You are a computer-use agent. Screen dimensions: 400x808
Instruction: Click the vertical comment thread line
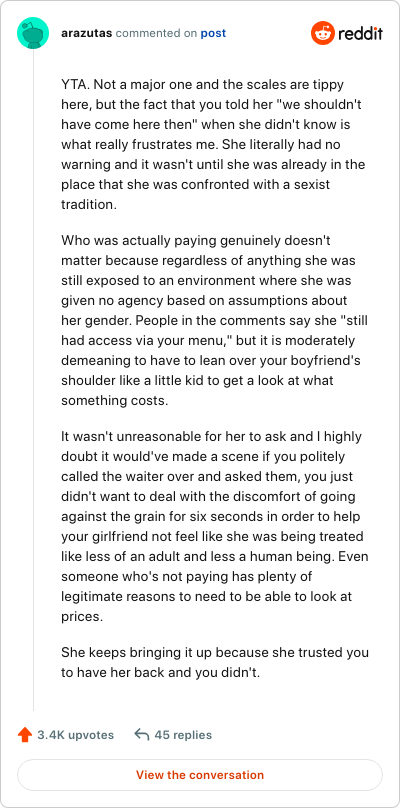pos(34,380)
